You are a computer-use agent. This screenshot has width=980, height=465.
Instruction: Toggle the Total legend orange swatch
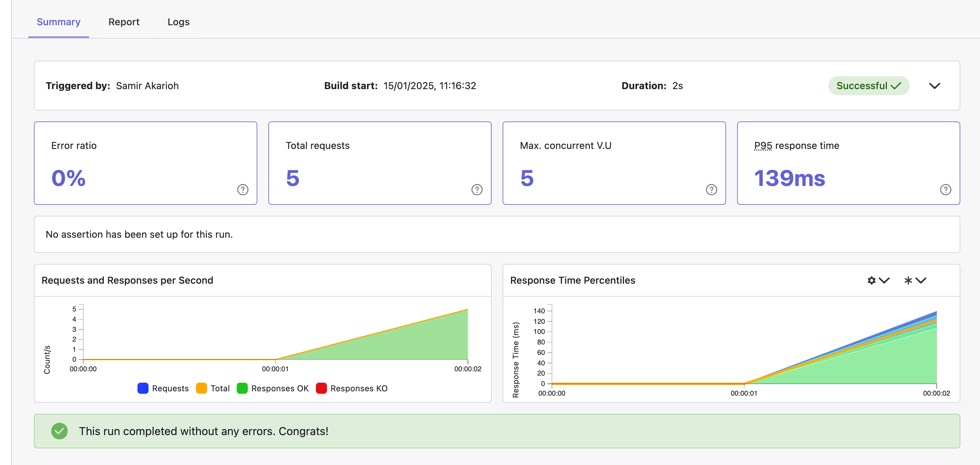tap(201, 388)
